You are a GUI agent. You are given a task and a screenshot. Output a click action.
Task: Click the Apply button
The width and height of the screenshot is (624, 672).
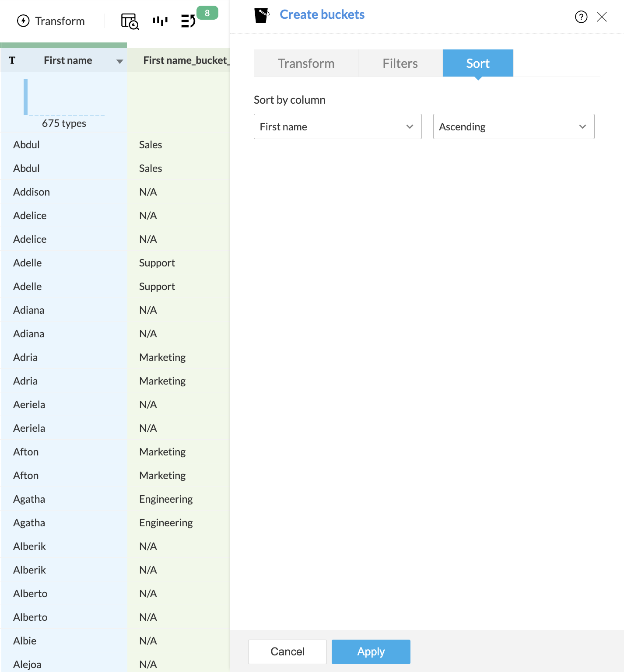pos(371,651)
